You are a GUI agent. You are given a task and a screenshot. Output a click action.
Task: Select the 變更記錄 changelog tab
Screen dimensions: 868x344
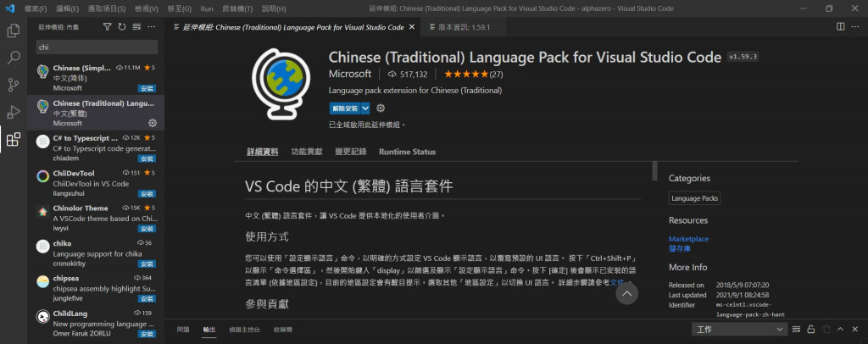(x=350, y=152)
